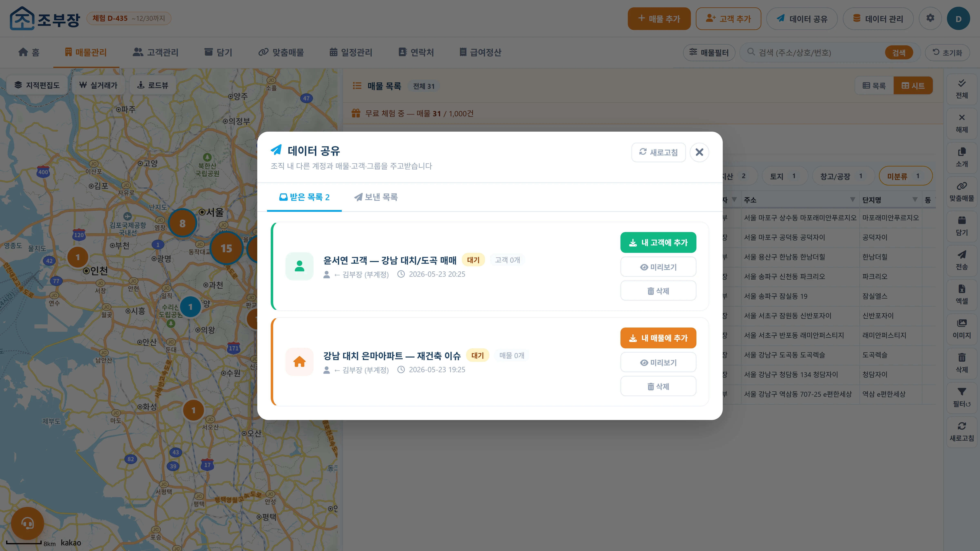980x551 pixels.
Task: Click the 고객 추가 button
Action: tap(728, 19)
